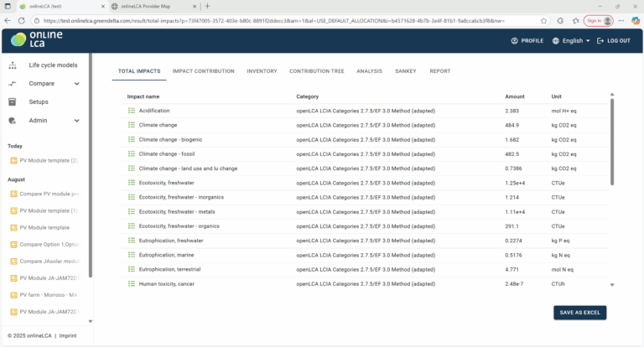Image resolution: width=644 pixels, height=347 pixels.
Task: Open the Setups sidebar icon
Action: click(x=12, y=102)
